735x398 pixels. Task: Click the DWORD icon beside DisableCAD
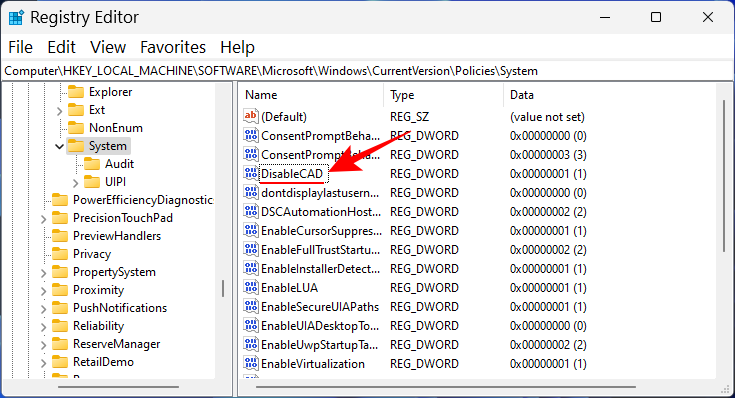pos(251,173)
